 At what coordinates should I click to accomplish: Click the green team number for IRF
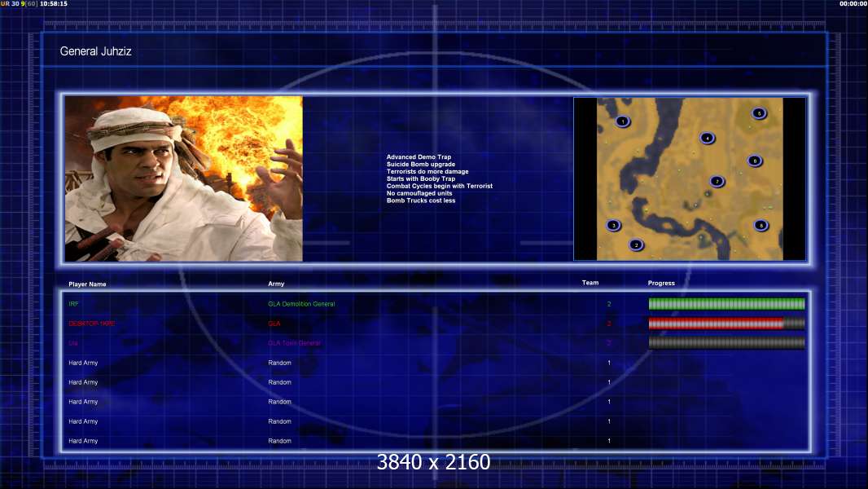tap(609, 304)
